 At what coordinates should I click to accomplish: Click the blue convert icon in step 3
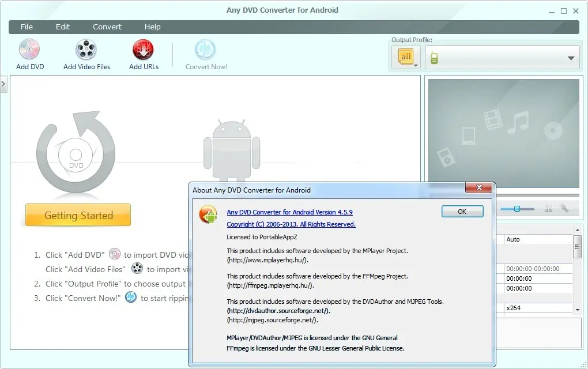pos(130,297)
